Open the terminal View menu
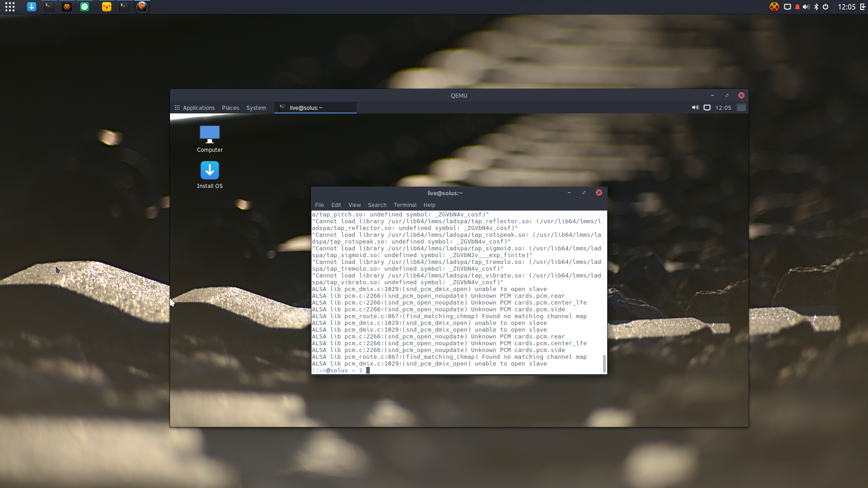The width and height of the screenshot is (868, 488). pos(354,205)
